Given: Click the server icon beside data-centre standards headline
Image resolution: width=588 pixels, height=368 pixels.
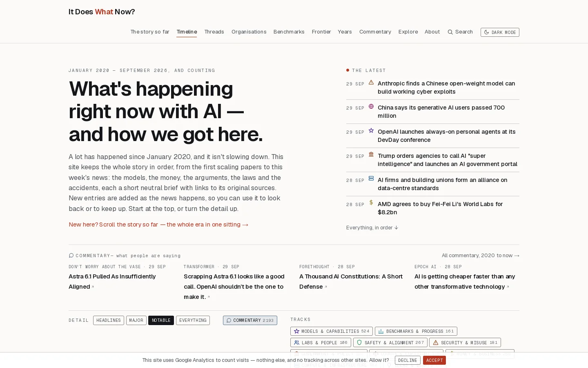Looking at the screenshot, I should tap(371, 178).
